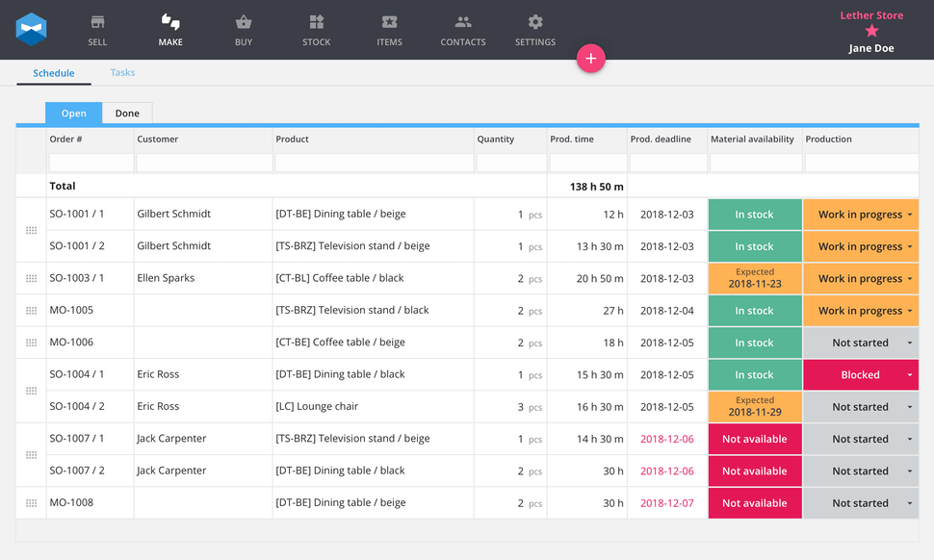Screen dimensions: 934x560
Task: Change production status of SO-1004 / 1 from Blocked
Action: 860,374
